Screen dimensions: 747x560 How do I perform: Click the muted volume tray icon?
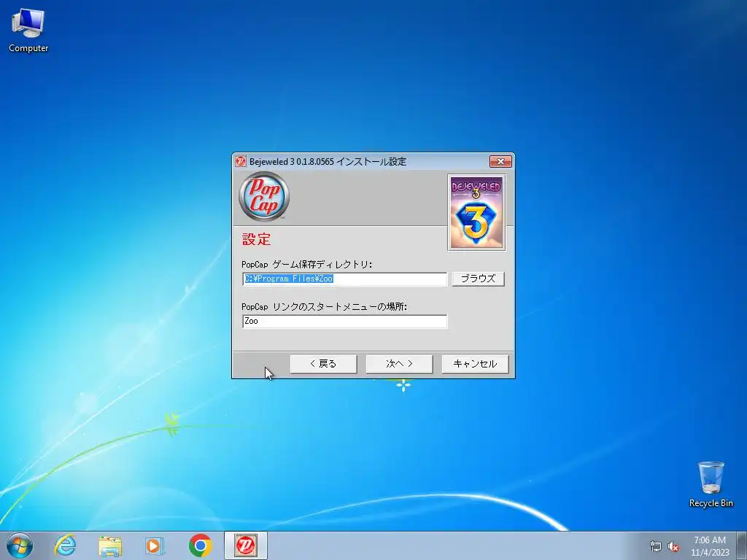click(x=673, y=546)
